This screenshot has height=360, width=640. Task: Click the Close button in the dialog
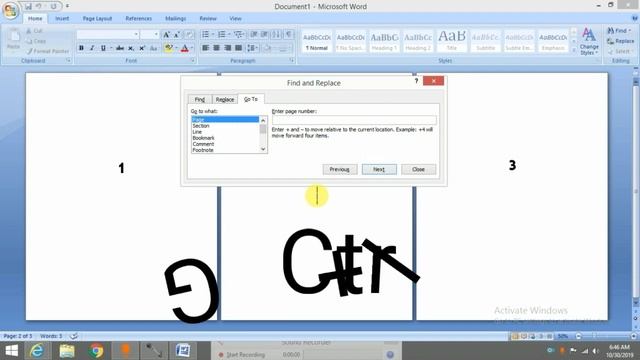coord(418,169)
